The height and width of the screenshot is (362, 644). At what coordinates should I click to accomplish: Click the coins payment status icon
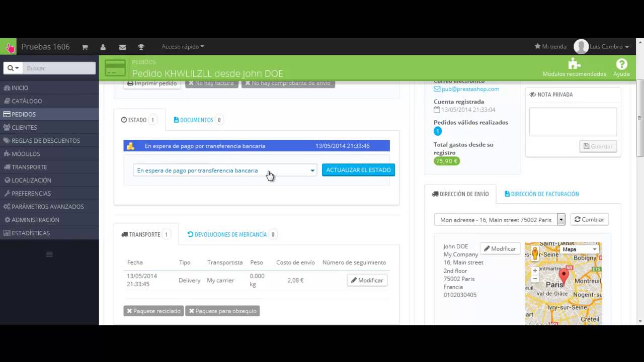130,146
